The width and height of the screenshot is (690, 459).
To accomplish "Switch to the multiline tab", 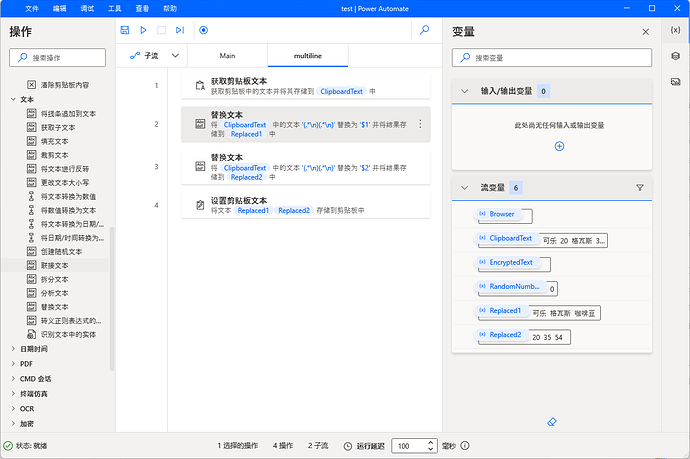I will 308,55.
